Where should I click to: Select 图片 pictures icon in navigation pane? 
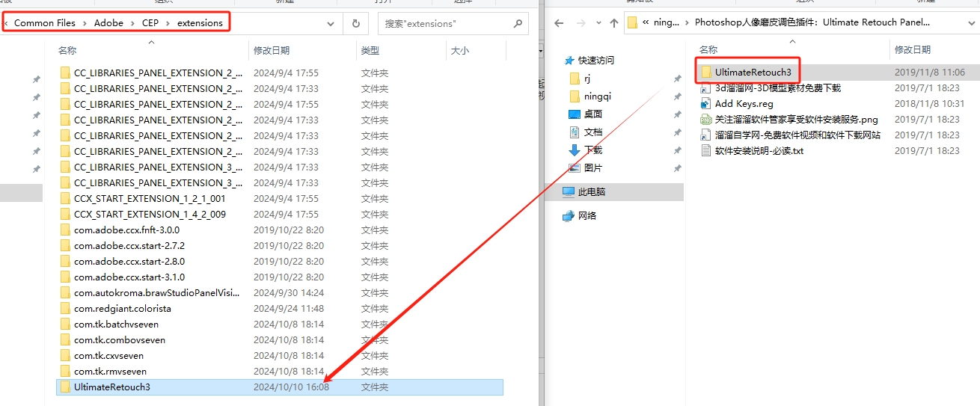[x=575, y=167]
